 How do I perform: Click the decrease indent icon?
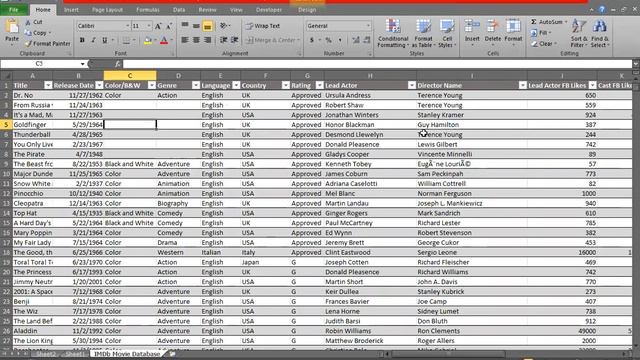(x=223, y=40)
